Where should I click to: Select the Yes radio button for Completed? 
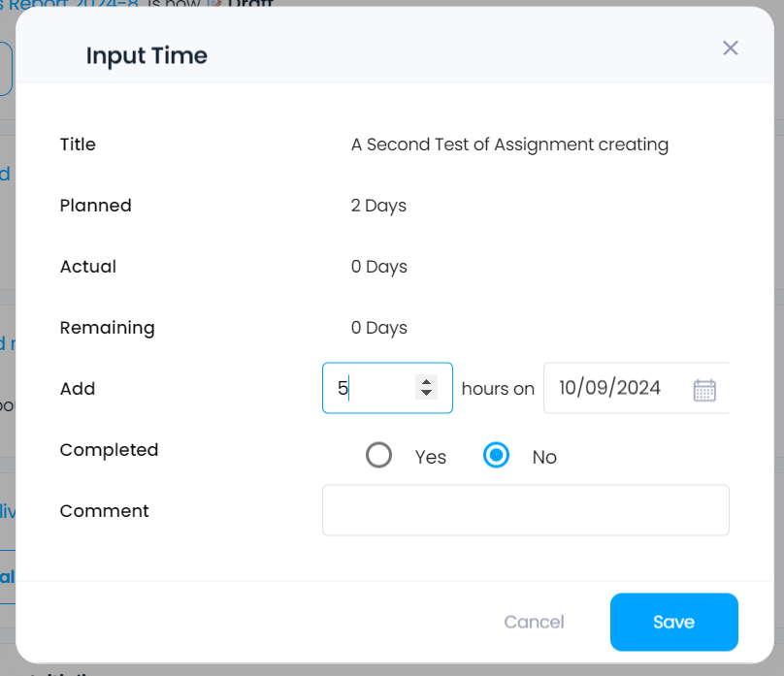[x=378, y=455]
